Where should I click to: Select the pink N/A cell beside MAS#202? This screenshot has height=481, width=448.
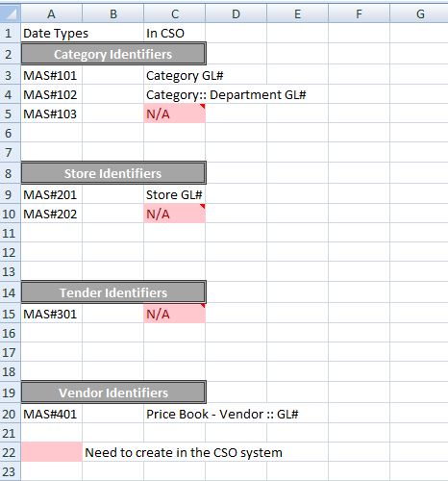point(175,214)
